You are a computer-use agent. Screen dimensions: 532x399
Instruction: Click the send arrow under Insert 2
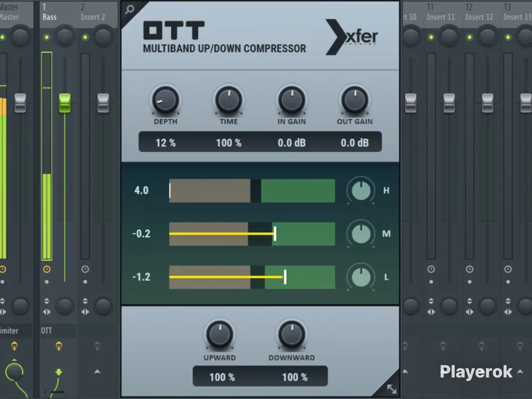[x=97, y=372]
